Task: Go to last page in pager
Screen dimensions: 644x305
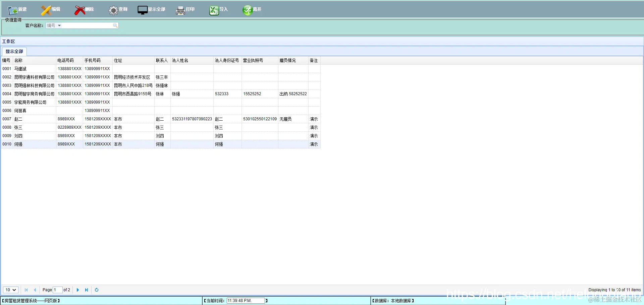Action: click(87, 290)
